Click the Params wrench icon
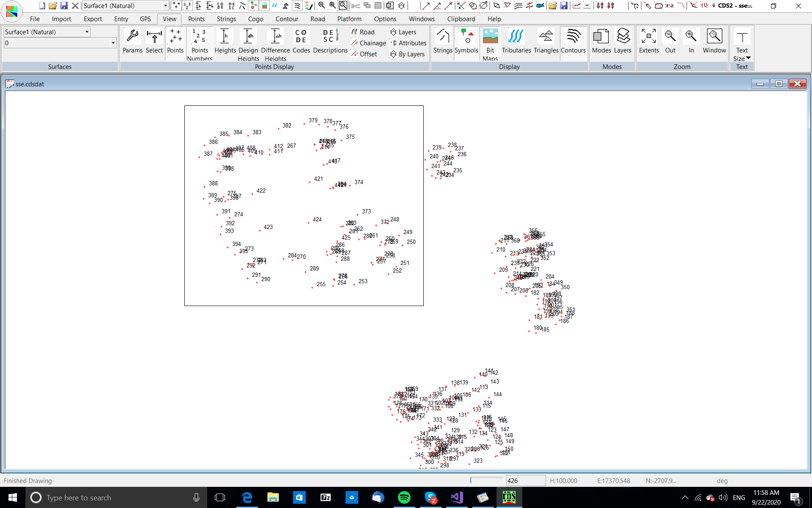 click(132, 37)
